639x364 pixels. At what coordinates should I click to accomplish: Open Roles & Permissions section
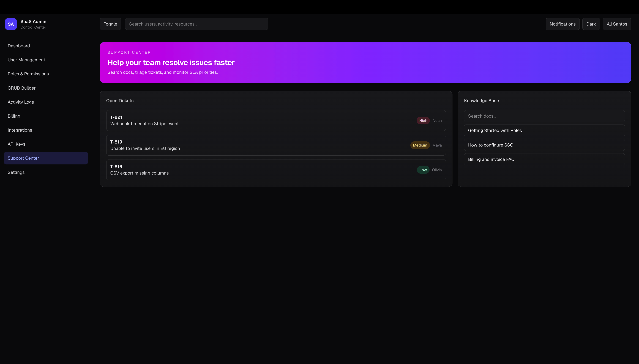point(46,74)
